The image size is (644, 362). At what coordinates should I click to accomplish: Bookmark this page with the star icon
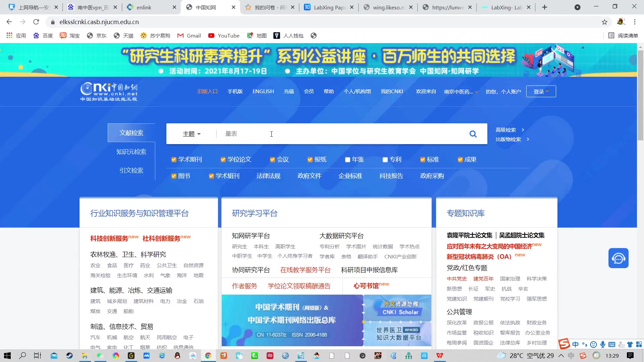click(x=604, y=22)
